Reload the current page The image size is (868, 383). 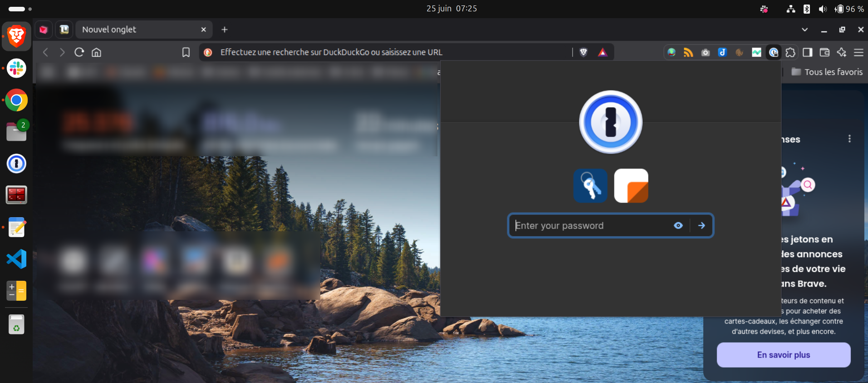(79, 52)
